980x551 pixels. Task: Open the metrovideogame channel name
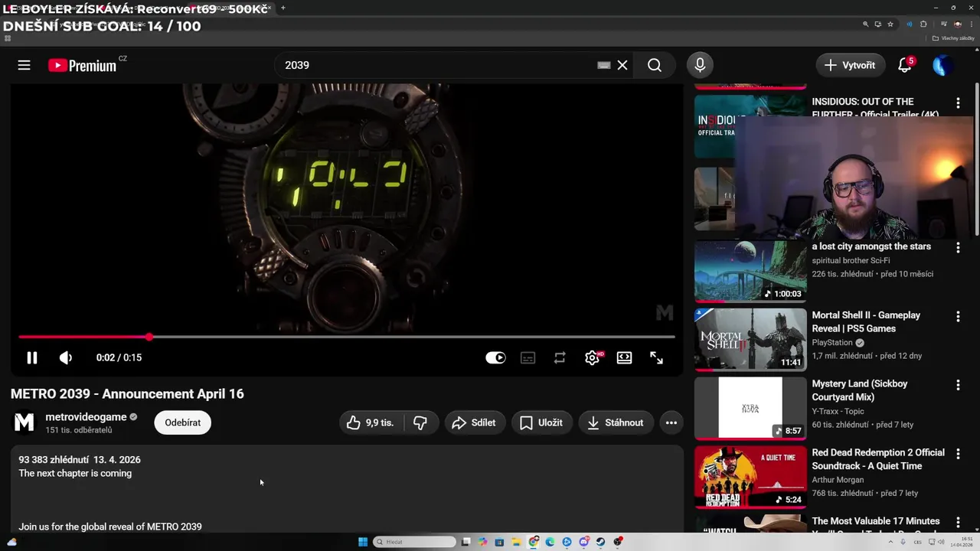pos(86,417)
